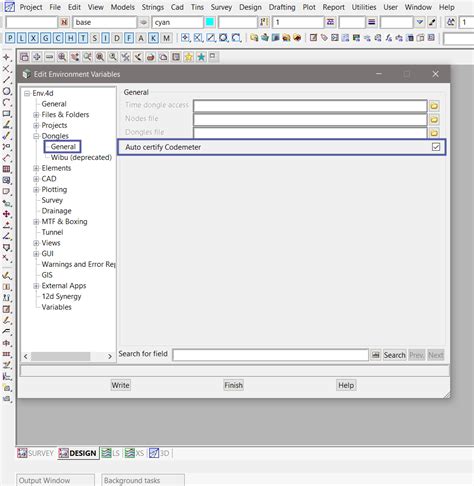Collapse the Dongles tree node

pyautogui.click(x=36, y=136)
